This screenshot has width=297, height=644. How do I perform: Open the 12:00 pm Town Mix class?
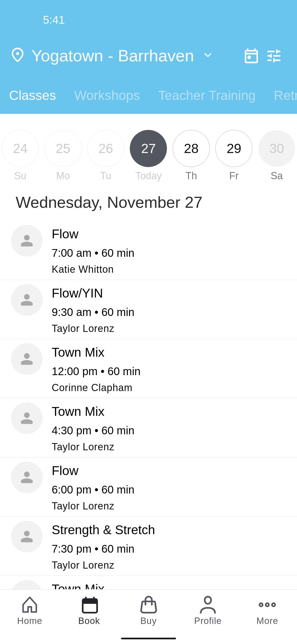(148, 369)
